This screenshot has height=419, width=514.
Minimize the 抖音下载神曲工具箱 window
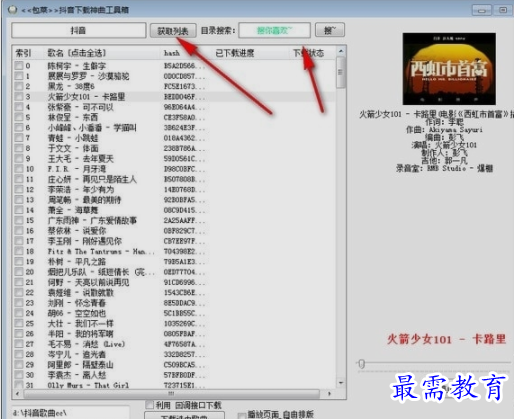(482, 10)
